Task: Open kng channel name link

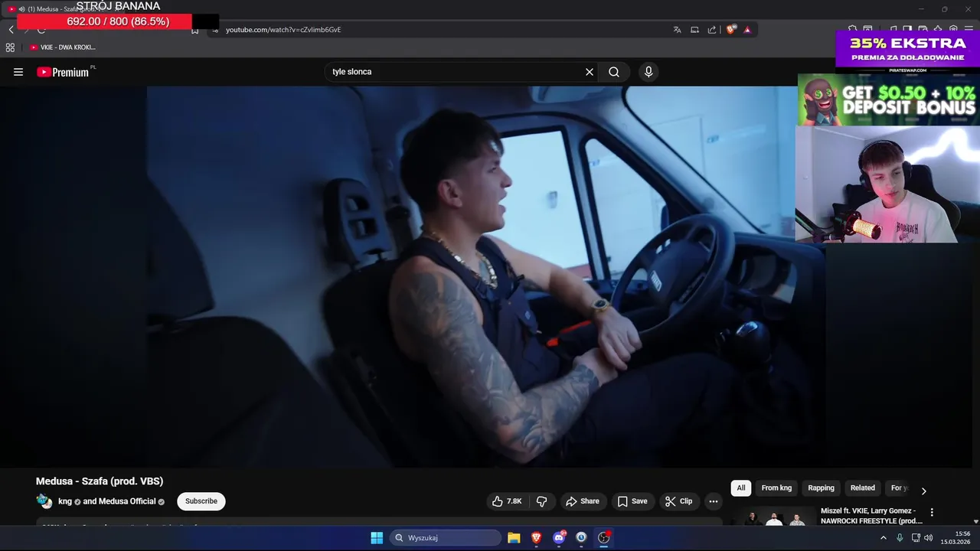Action: [x=65, y=501]
